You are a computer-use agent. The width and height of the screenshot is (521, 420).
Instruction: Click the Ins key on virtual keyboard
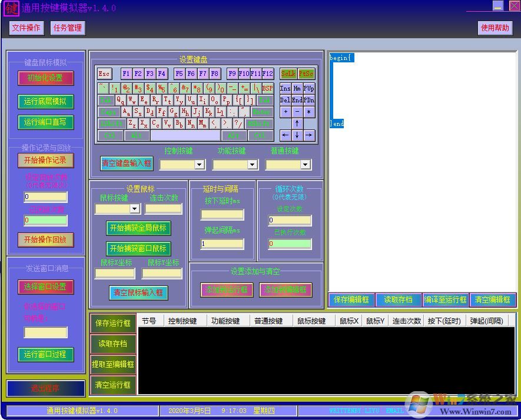point(285,88)
